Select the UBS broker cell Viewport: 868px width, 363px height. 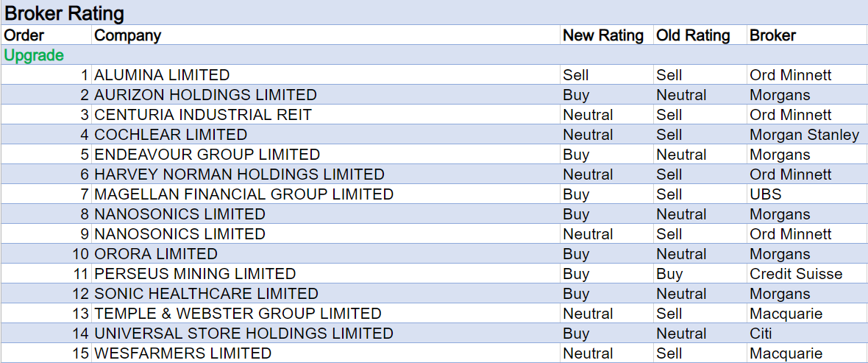coord(766,194)
